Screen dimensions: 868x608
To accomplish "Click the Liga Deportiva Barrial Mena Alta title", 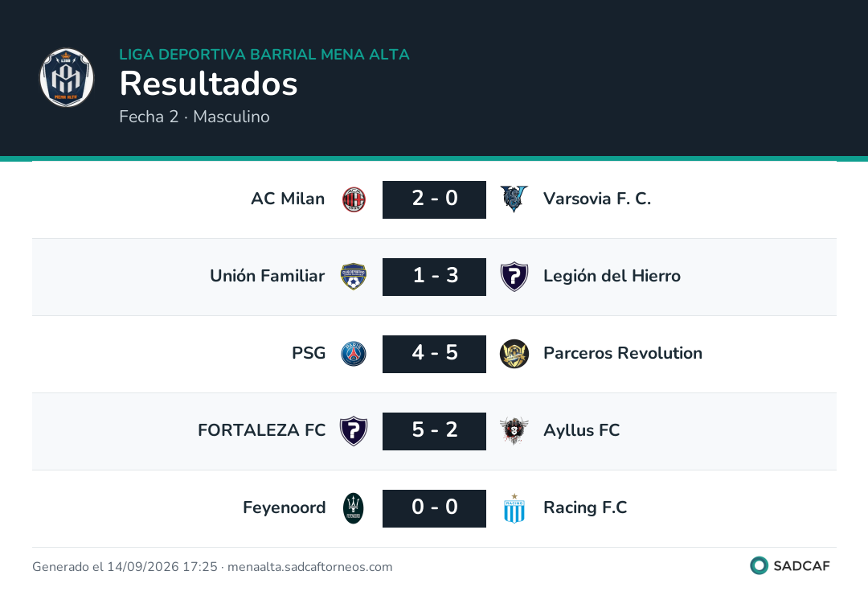I will pos(264,54).
